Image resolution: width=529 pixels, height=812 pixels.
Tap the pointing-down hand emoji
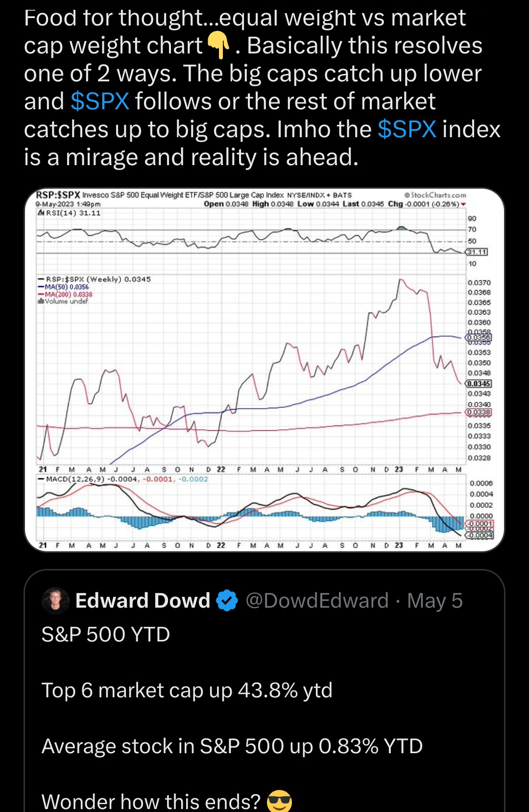218,46
